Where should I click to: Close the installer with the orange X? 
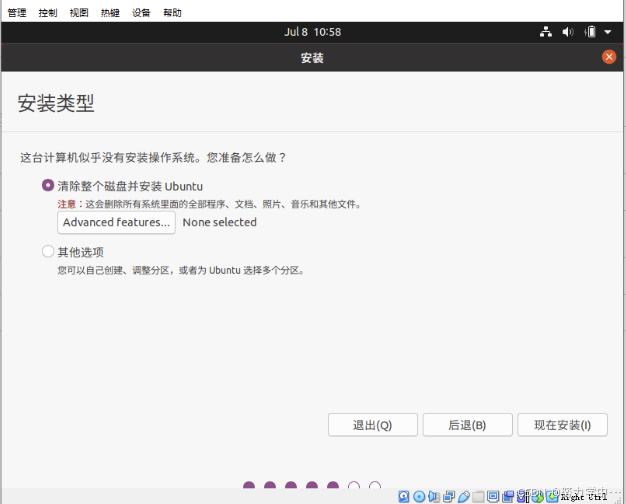pos(609,57)
